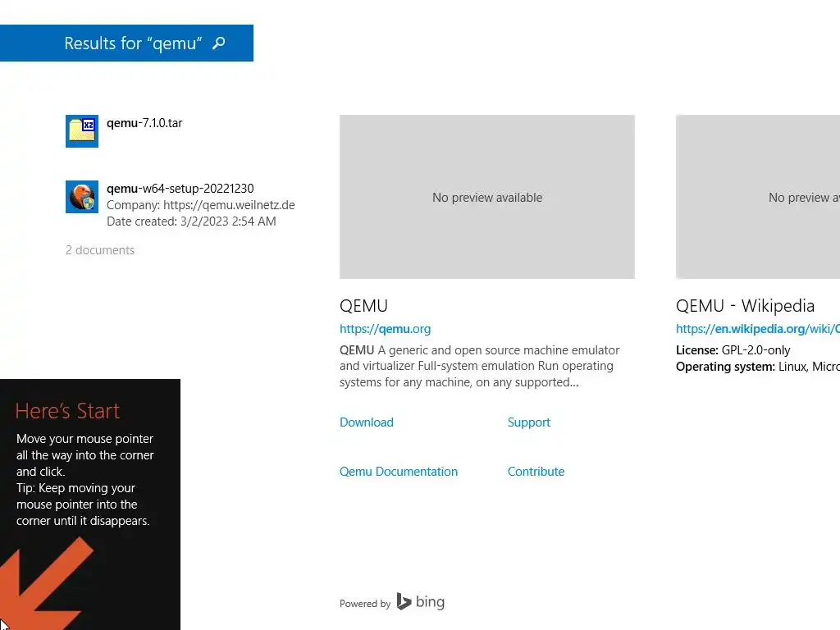The height and width of the screenshot is (630, 840).
Task: Open the qemu-7.1.0.tar archive icon
Action: click(82, 131)
